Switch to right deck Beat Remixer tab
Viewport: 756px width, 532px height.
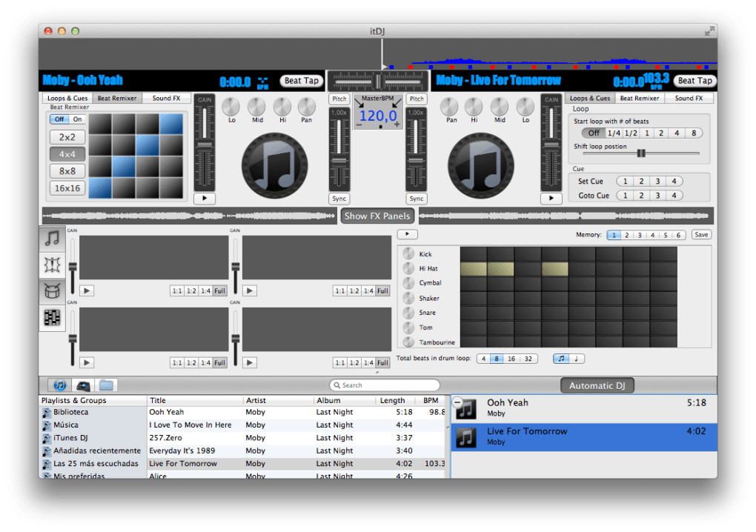(639, 99)
